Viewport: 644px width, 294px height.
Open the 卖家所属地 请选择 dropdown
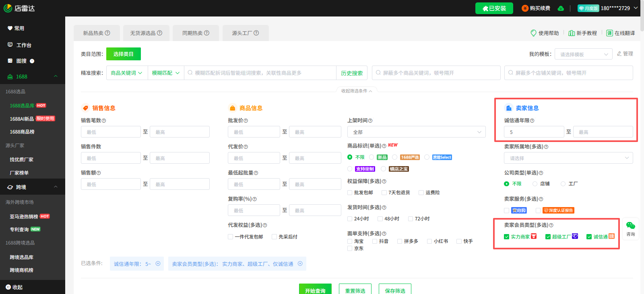coord(568,158)
